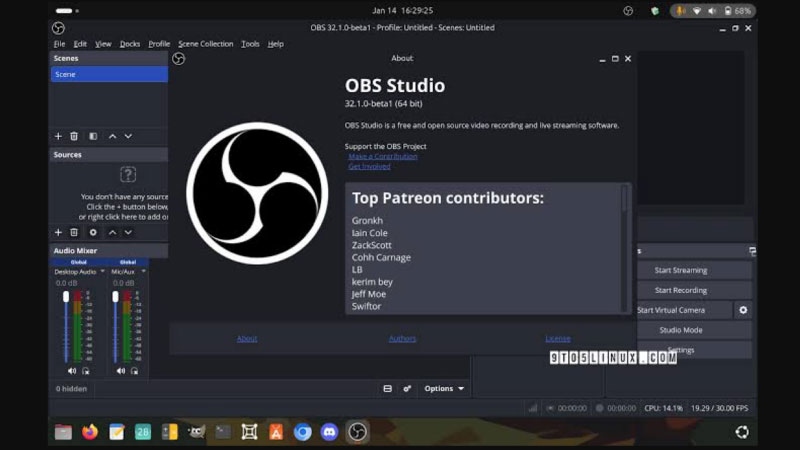800x450 pixels.
Task: Open Firefox from the dock
Action: (90, 432)
